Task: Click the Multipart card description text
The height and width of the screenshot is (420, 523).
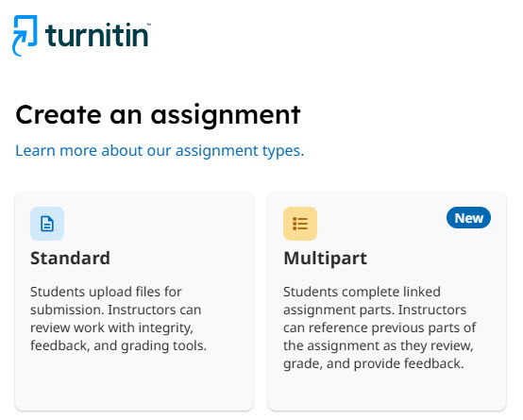Action: (380, 328)
